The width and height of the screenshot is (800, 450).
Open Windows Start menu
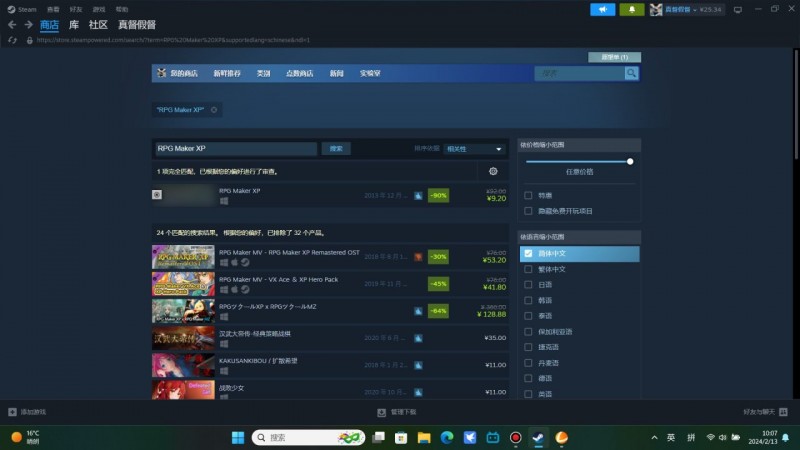click(x=238, y=437)
